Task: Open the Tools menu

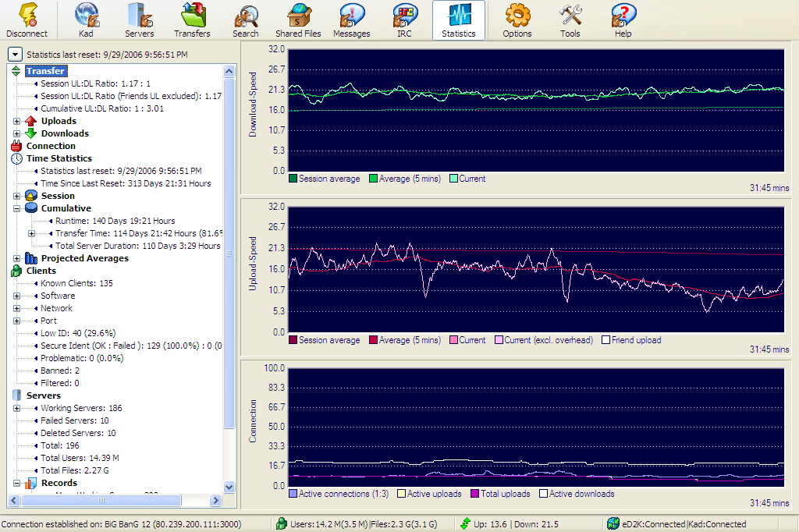Action: pyautogui.click(x=570, y=20)
